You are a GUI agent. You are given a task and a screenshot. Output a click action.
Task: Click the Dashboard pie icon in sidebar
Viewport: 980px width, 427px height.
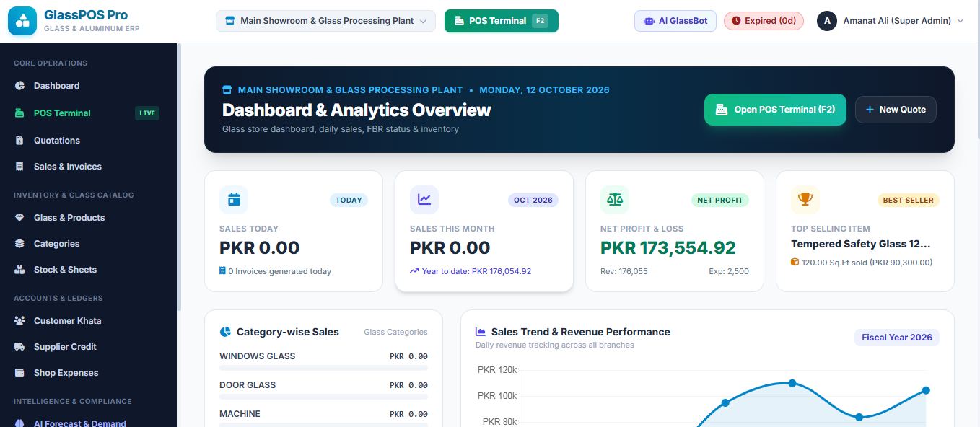pyautogui.click(x=19, y=86)
